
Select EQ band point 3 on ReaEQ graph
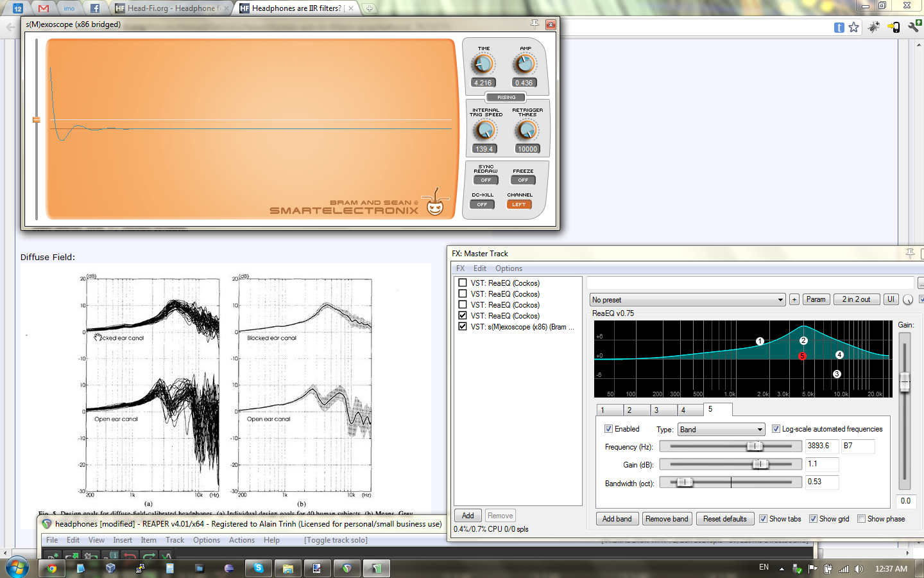(x=837, y=374)
